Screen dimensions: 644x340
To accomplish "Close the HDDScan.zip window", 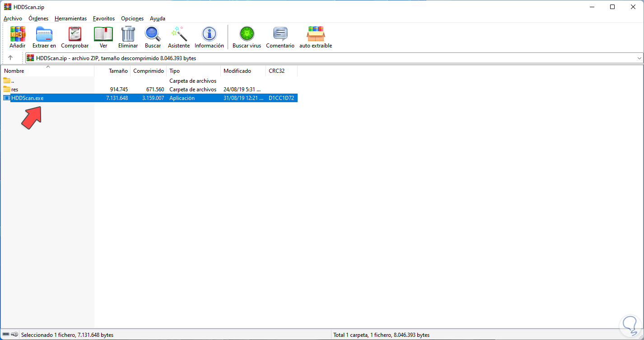I will pyautogui.click(x=633, y=7).
